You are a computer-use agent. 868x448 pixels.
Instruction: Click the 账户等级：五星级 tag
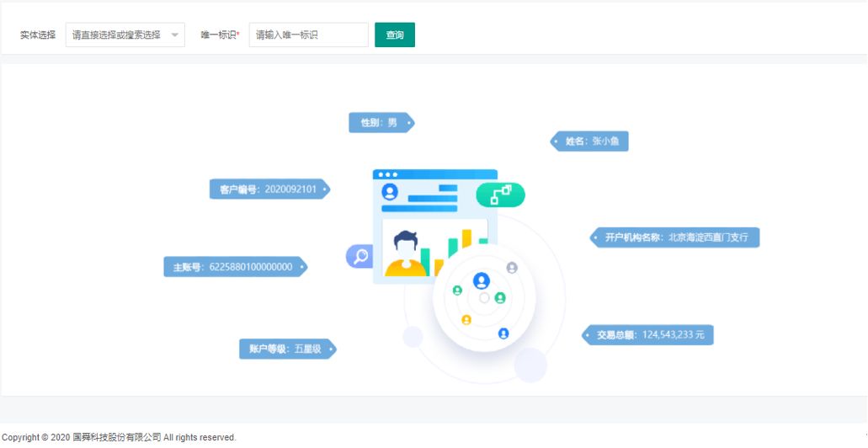click(x=288, y=349)
